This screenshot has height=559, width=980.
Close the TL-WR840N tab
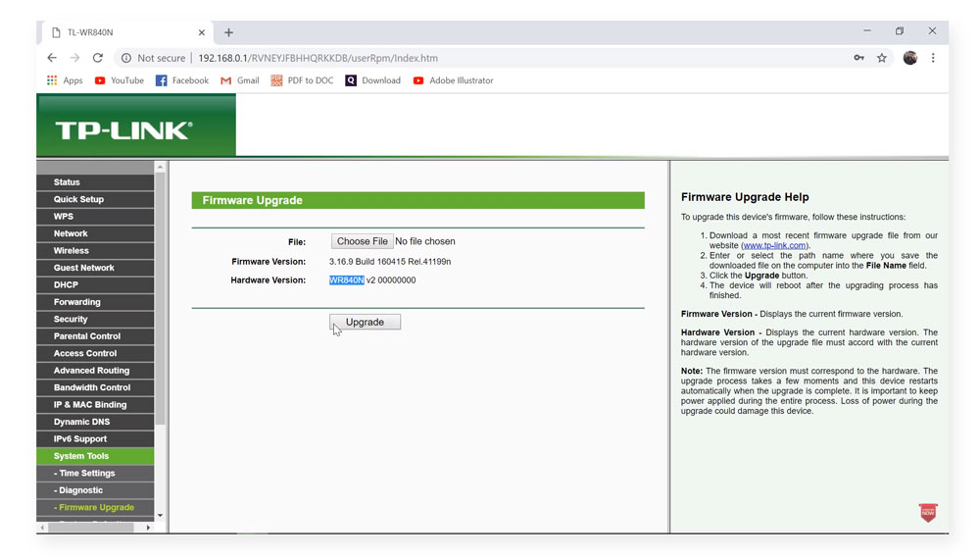[201, 32]
